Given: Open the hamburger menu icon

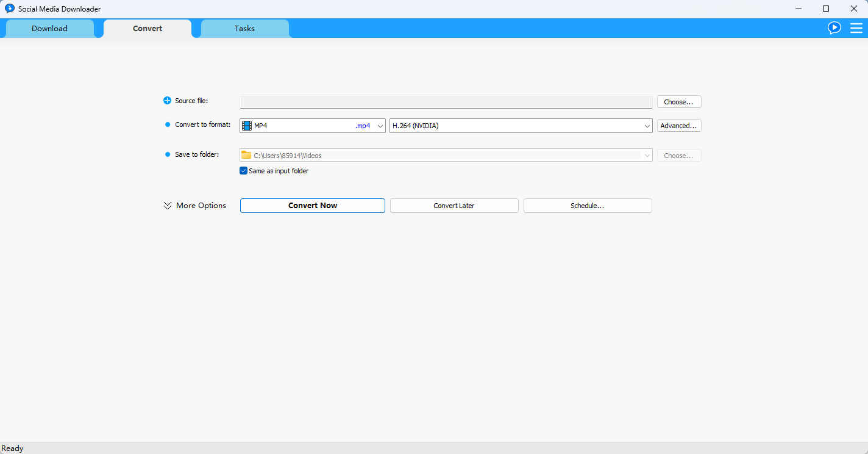Looking at the screenshot, I should (x=856, y=28).
